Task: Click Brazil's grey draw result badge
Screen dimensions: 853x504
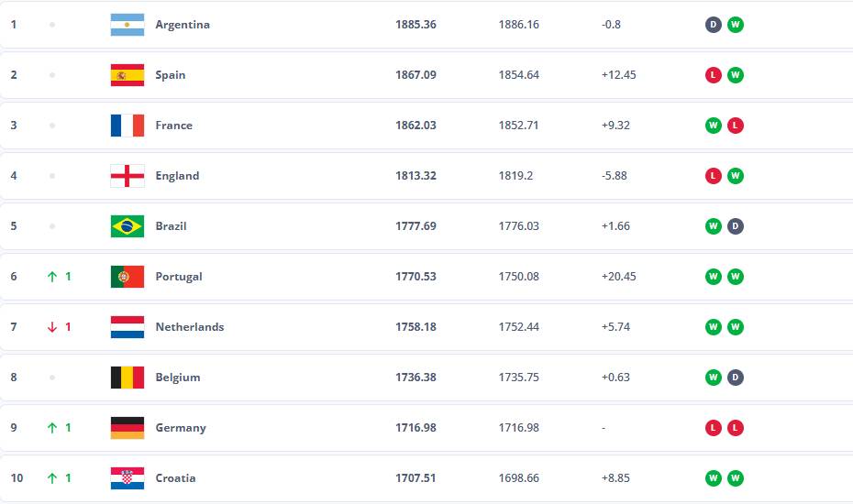Action: tap(735, 226)
